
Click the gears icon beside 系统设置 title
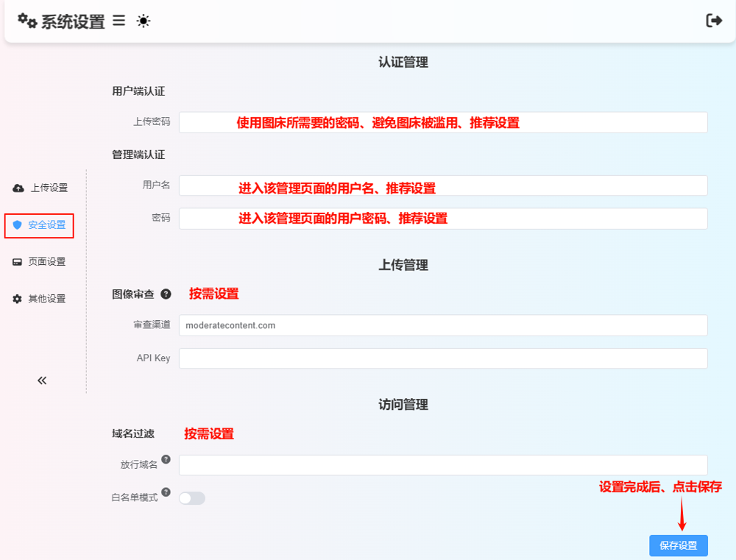coord(27,21)
